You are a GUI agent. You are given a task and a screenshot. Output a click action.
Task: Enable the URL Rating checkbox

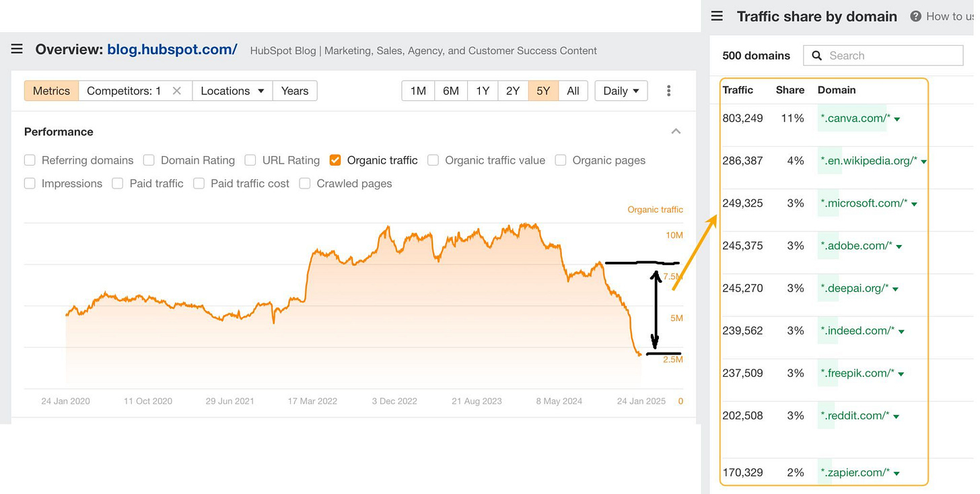(x=250, y=160)
